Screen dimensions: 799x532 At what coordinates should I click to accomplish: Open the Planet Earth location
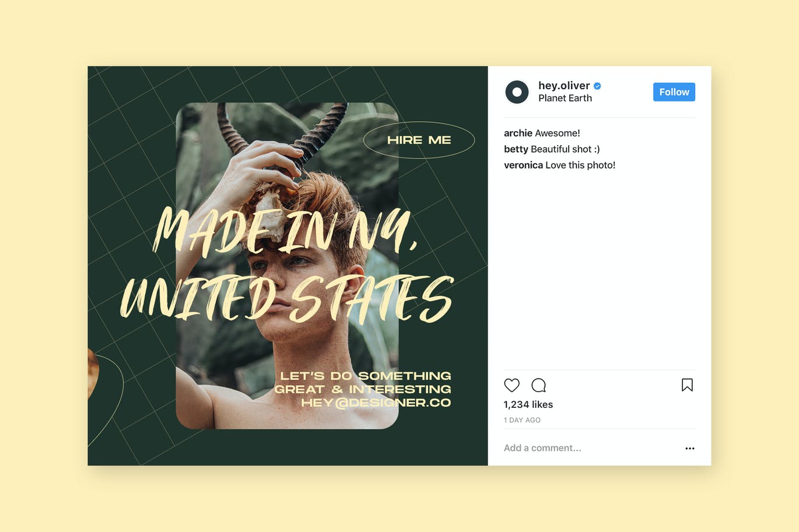(565, 98)
